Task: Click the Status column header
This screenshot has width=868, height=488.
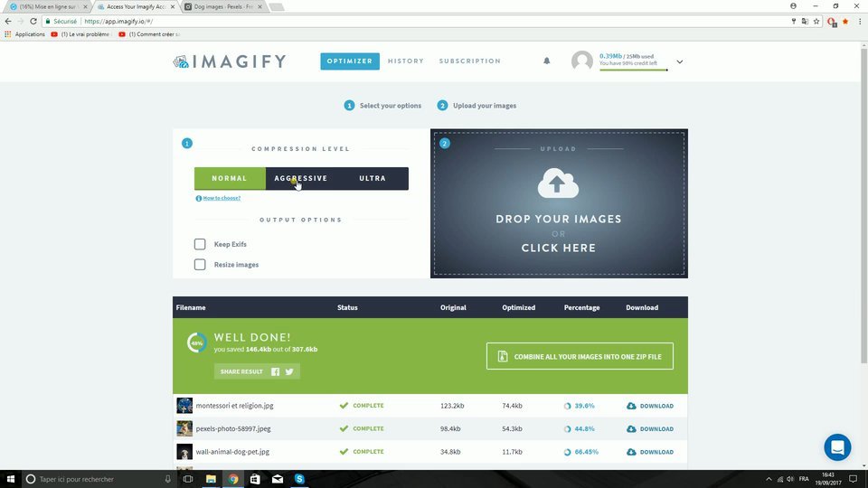Action: tap(347, 307)
